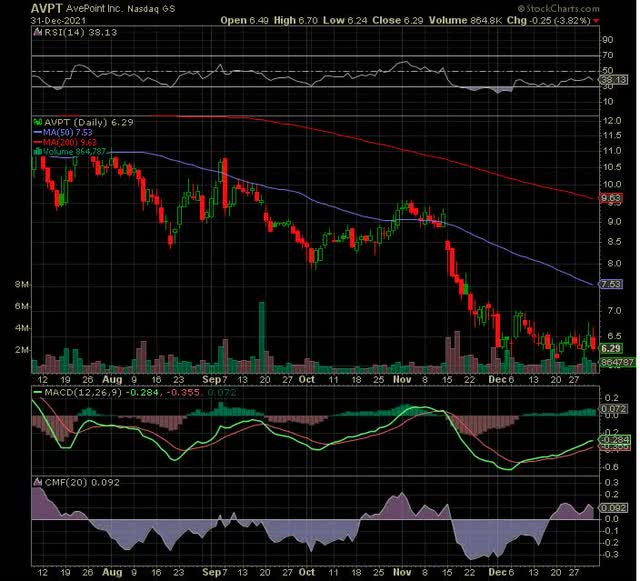Click the 10 level on RSI axis

click(x=608, y=102)
